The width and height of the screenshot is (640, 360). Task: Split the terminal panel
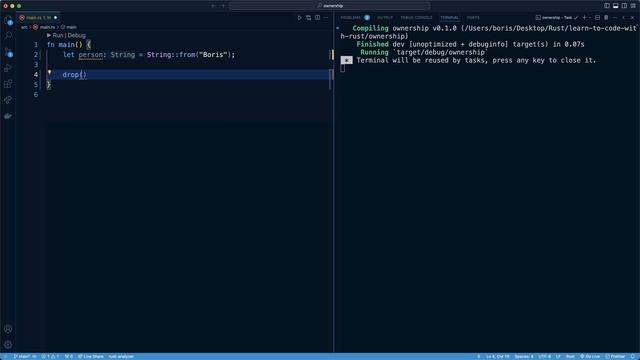coord(598,18)
